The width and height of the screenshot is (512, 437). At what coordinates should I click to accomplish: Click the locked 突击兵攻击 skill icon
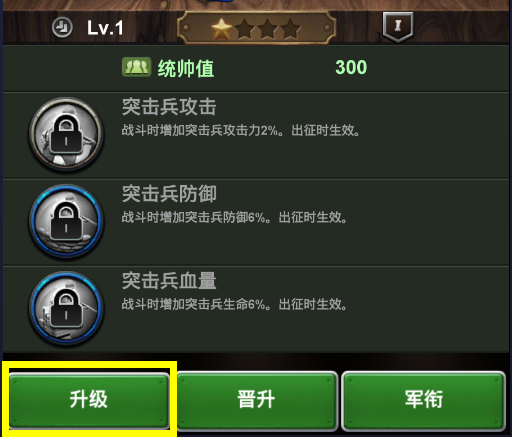[66, 134]
